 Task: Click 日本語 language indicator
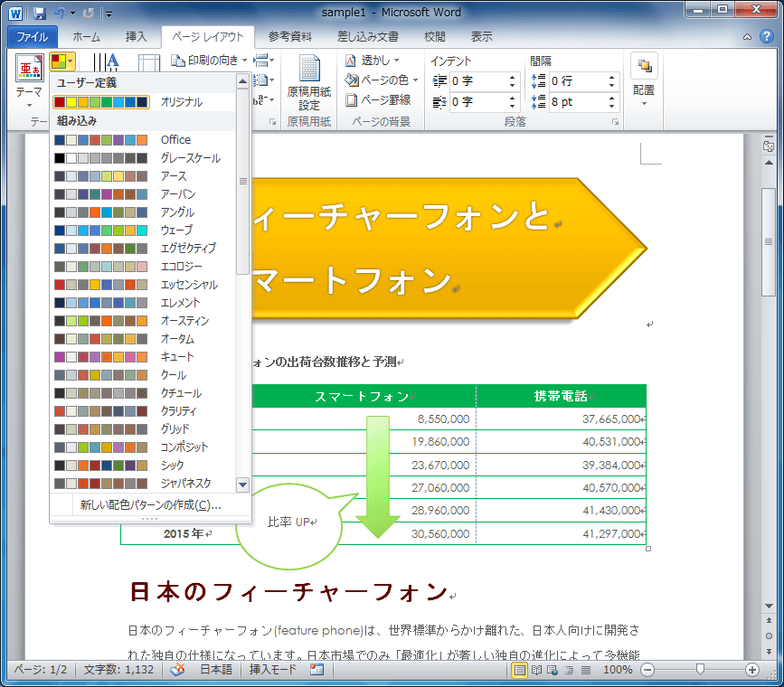click(216, 670)
